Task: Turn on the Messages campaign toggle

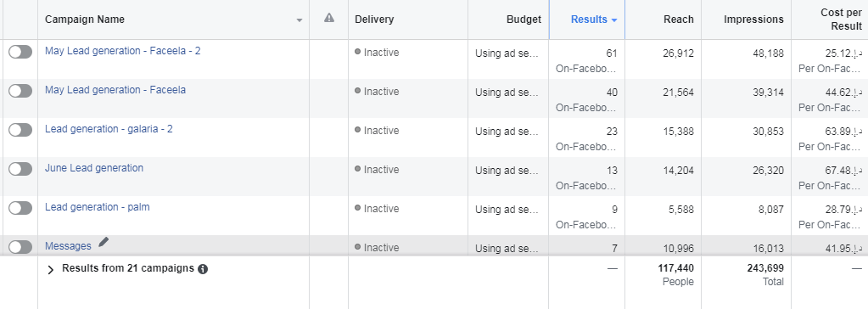Action: [x=20, y=247]
